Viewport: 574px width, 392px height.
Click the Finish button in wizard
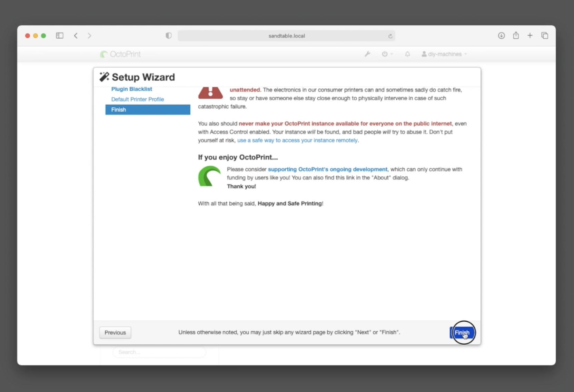[x=462, y=333]
